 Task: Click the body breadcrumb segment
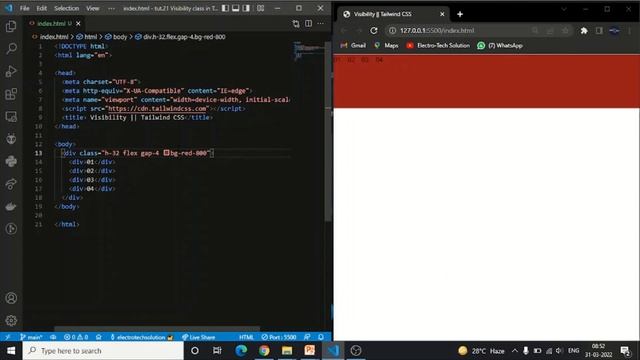tap(120, 37)
